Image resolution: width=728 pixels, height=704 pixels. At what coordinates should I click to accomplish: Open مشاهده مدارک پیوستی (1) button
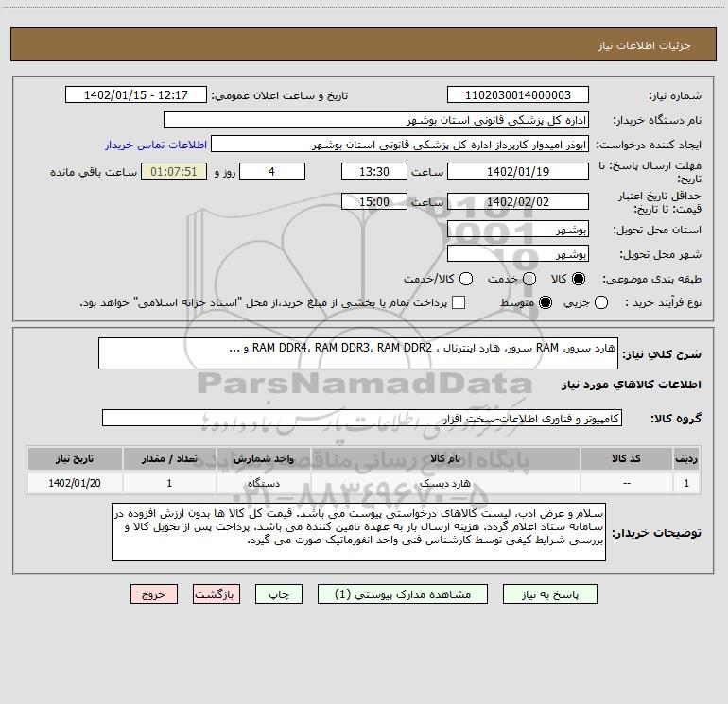pyautogui.click(x=403, y=594)
